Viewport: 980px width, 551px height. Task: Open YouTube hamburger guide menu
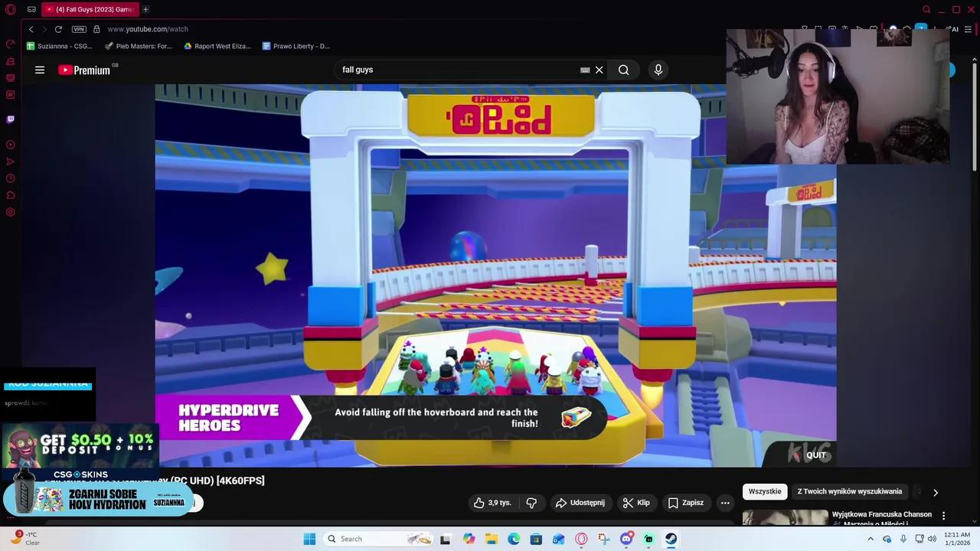click(x=40, y=70)
